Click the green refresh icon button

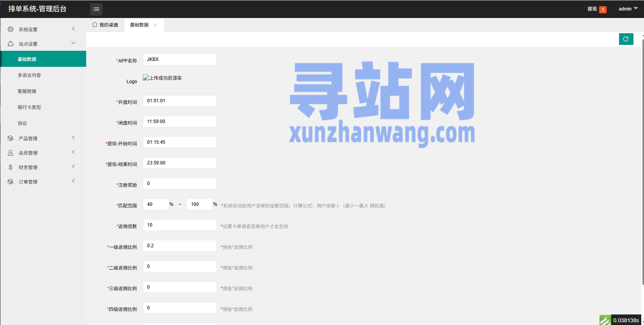pos(626,39)
